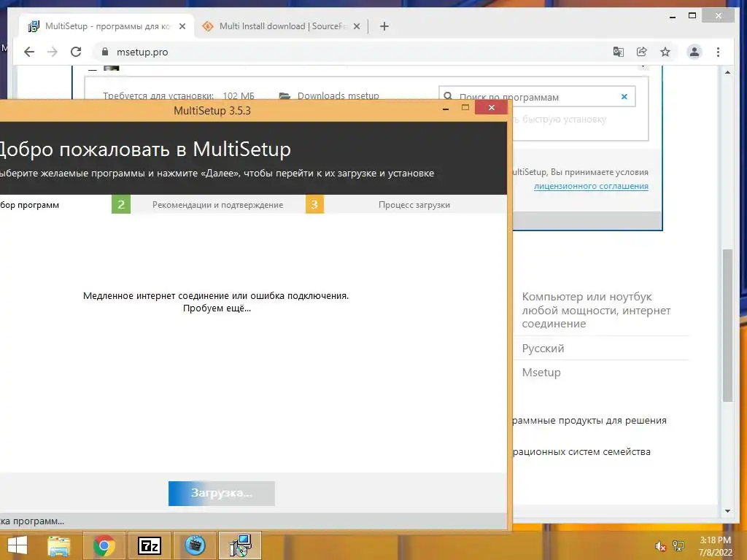Open the MultiSetup installer taskbar icon
Image resolution: width=747 pixels, height=560 pixels.
click(240, 545)
